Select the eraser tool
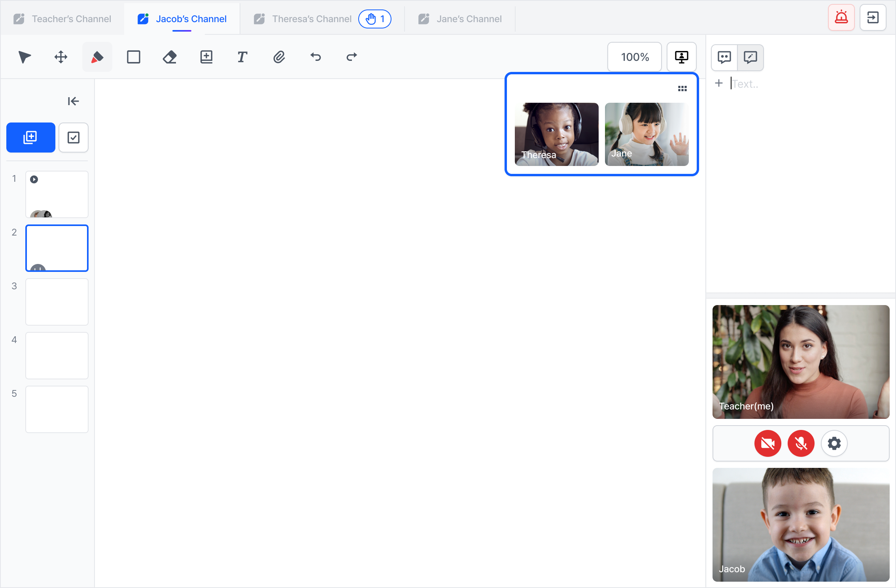This screenshot has height=588, width=896. click(170, 57)
